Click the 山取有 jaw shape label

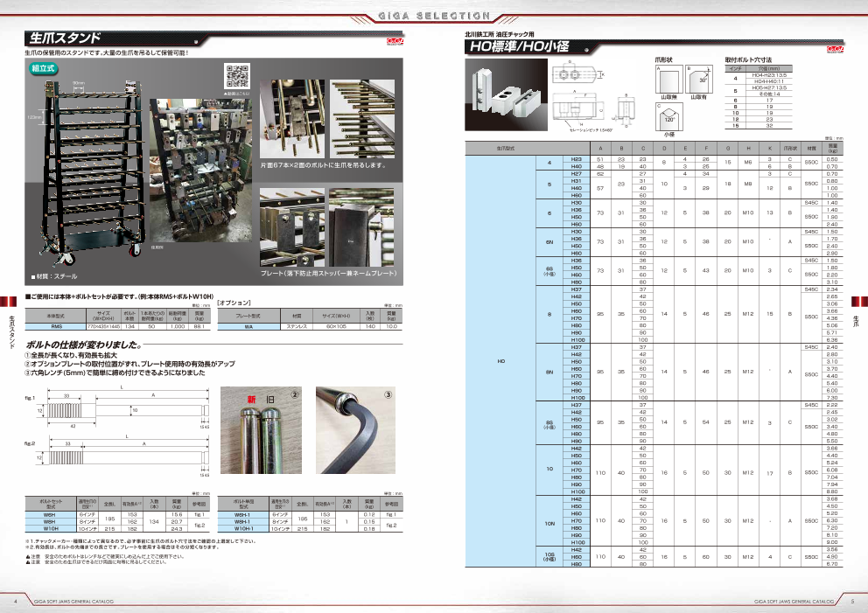698,97
